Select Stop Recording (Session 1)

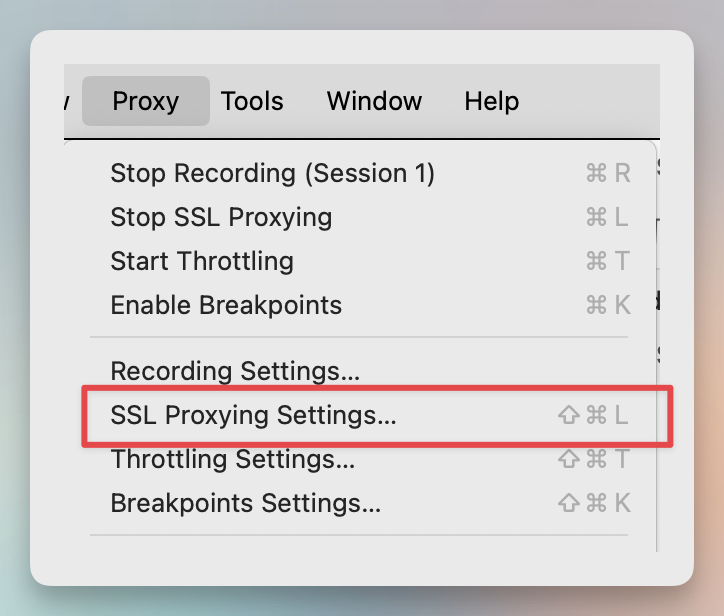(x=359, y=174)
